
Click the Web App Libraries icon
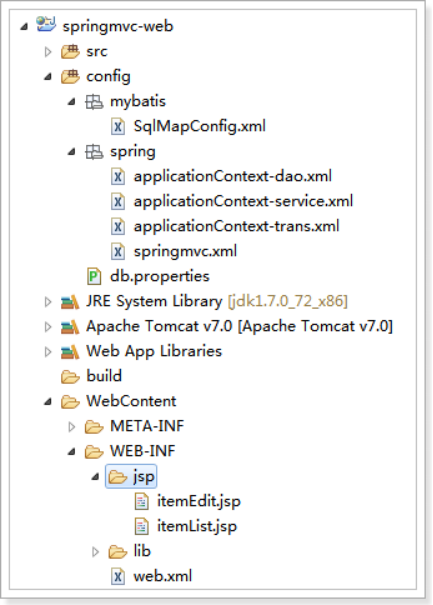[x=70, y=352]
